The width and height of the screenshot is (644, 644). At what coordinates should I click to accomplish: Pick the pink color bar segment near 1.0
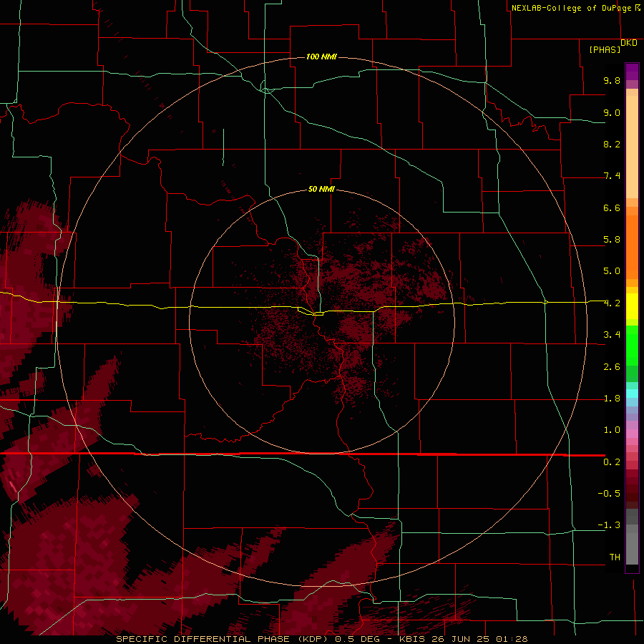click(x=632, y=434)
